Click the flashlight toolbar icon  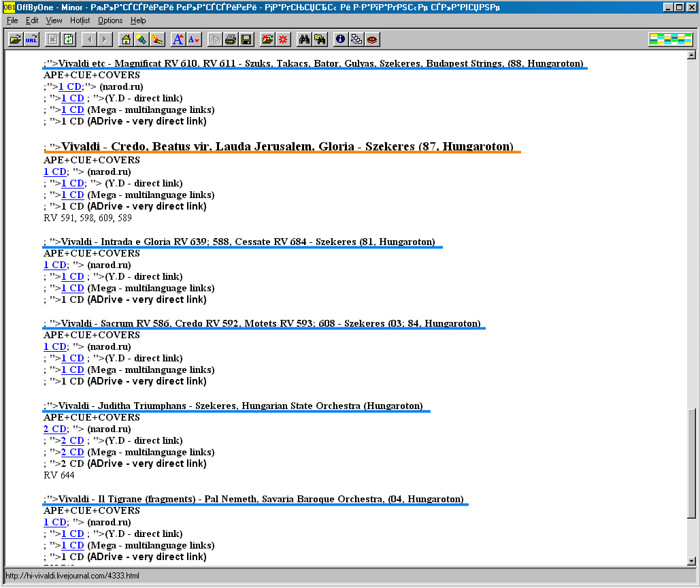pyautogui.click(x=142, y=39)
